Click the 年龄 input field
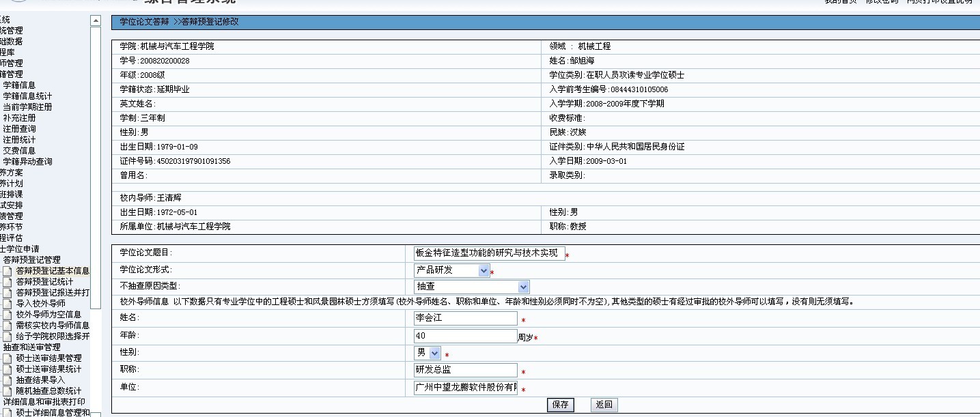980x417 pixels. point(465,336)
